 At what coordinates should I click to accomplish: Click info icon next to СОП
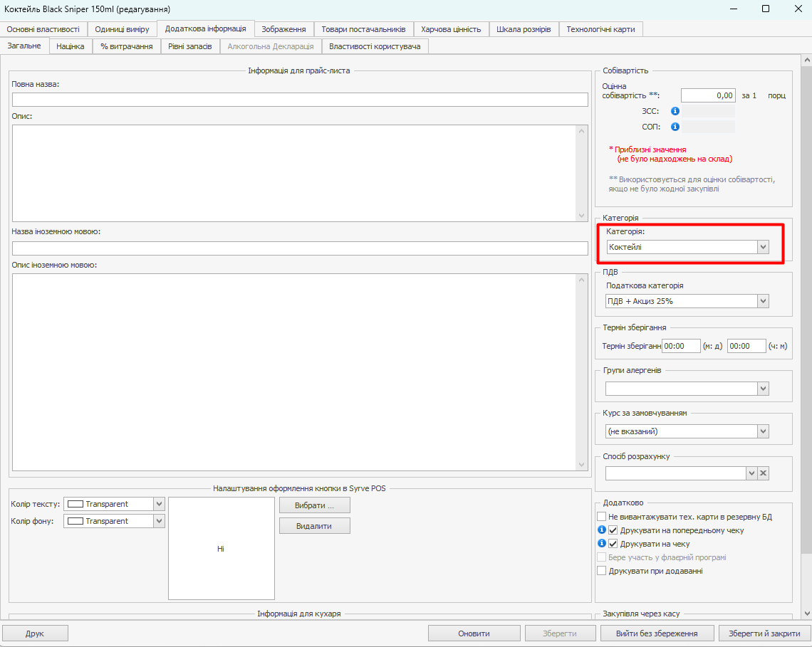coord(675,127)
